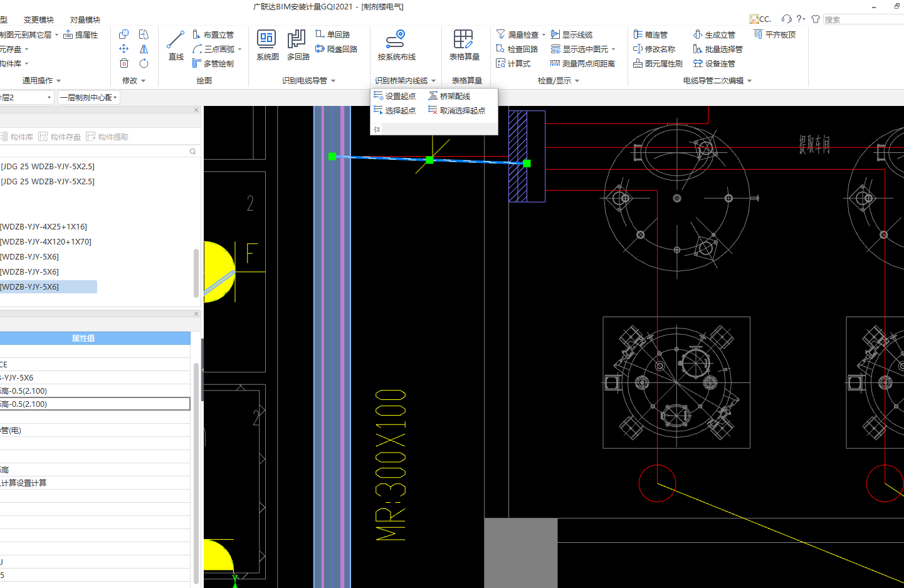
Task: Click the 隔盏回路 tool
Action: pyautogui.click(x=336, y=49)
